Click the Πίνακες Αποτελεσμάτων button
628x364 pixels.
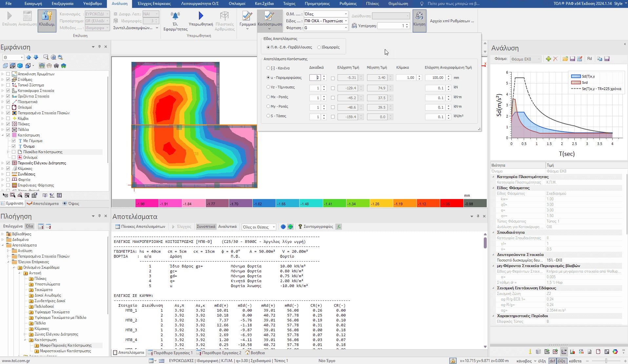pyautogui.click(x=140, y=227)
